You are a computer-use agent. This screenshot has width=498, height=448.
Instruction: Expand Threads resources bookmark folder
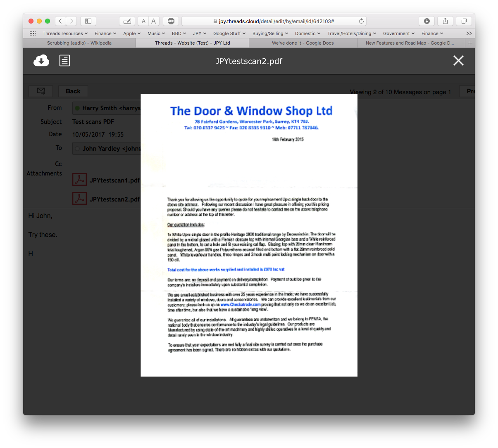click(65, 33)
